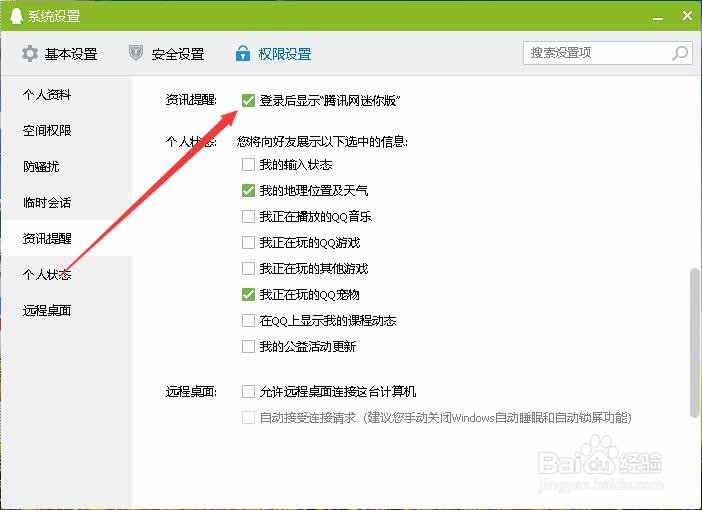
Task: Switch to the 安全设置 tab
Action: click(167, 54)
